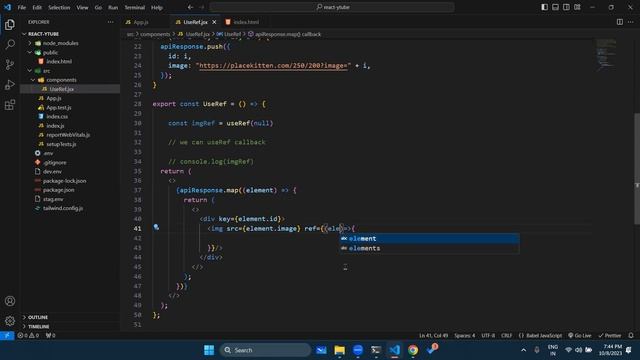Screen dimensions: 640x360
Task: Click the VS Code taskbar icon
Action: coord(395,350)
